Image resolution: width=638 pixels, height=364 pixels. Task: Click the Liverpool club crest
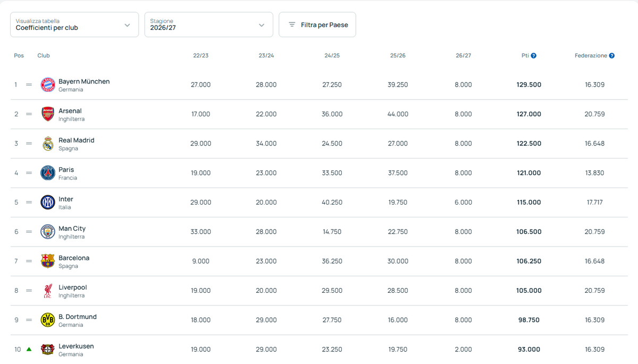(x=48, y=291)
